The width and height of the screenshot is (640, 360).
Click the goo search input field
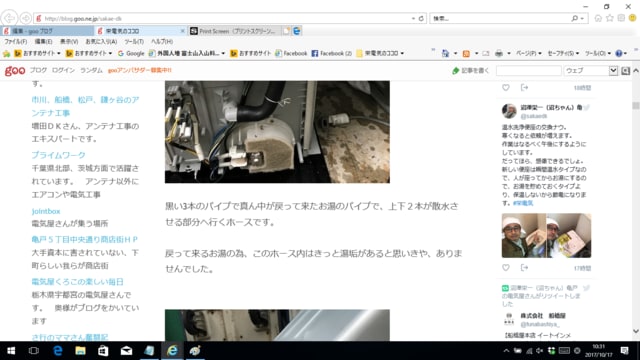pyautogui.click(x=529, y=71)
